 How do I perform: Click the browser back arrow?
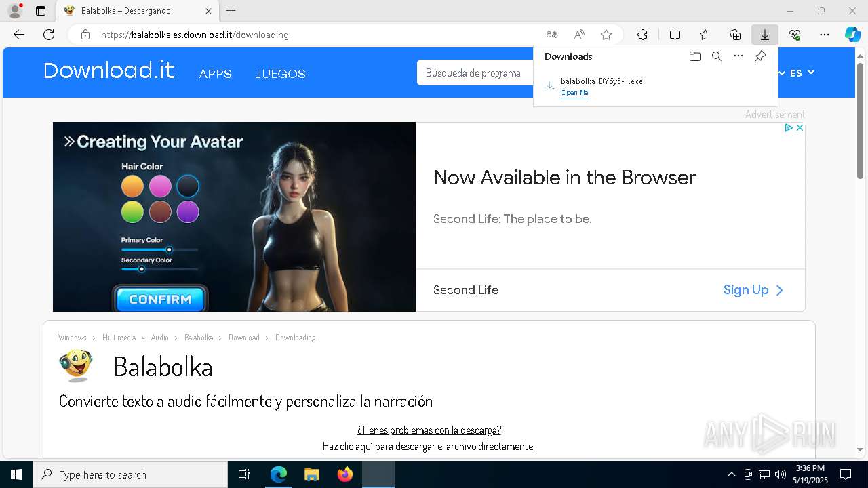pyautogui.click(x=19, y=35)
